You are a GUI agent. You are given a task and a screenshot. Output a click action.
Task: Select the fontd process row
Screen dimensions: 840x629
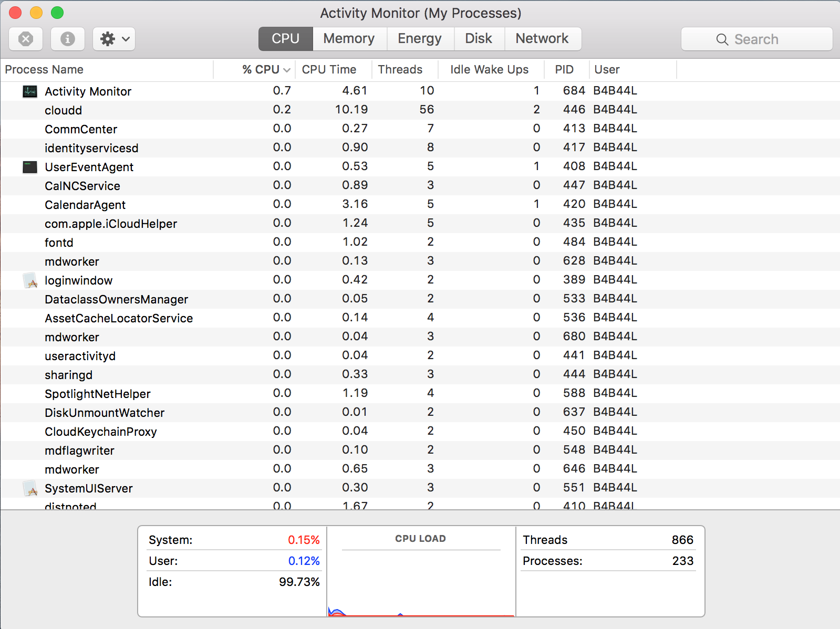tap(420, 243)
